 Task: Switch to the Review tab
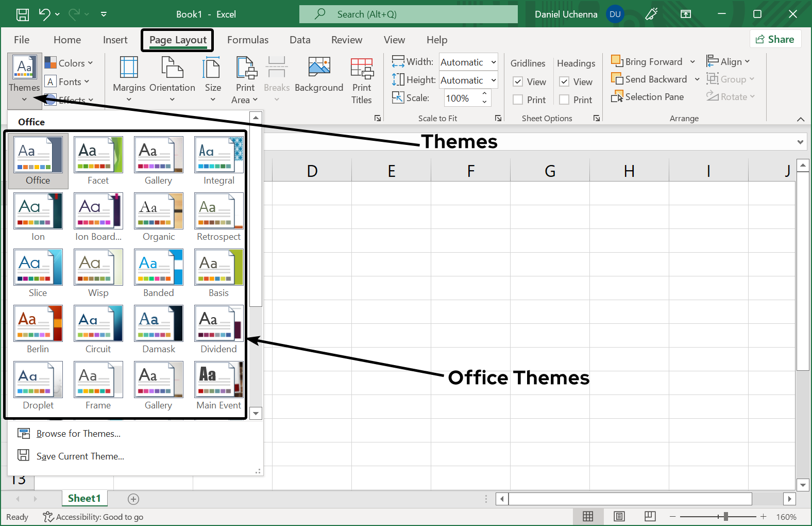(x=347, y=40)
